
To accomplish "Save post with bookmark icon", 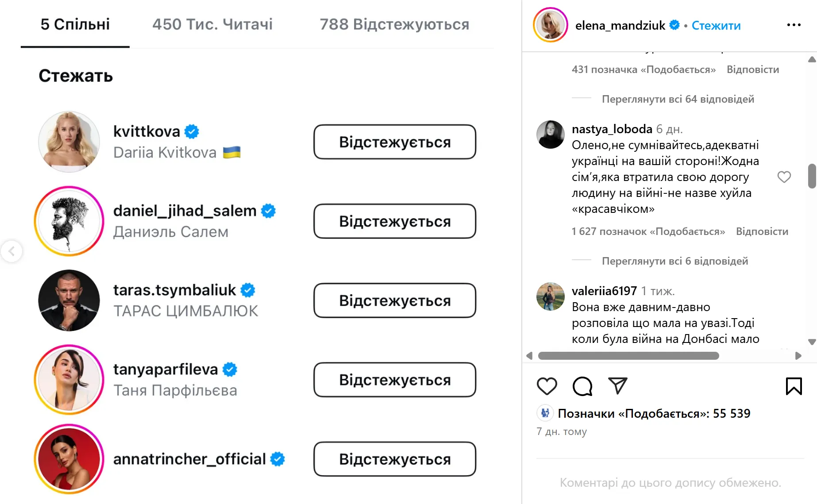I will 794,386.
